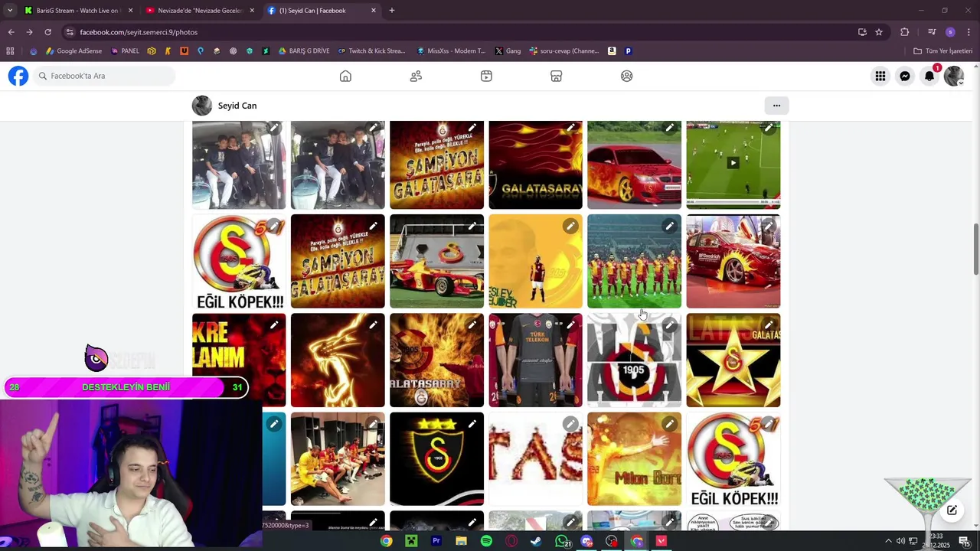Edit the red BMW flame car photo via pencil
The image size is (980, 551).
[x=670, y=128]
